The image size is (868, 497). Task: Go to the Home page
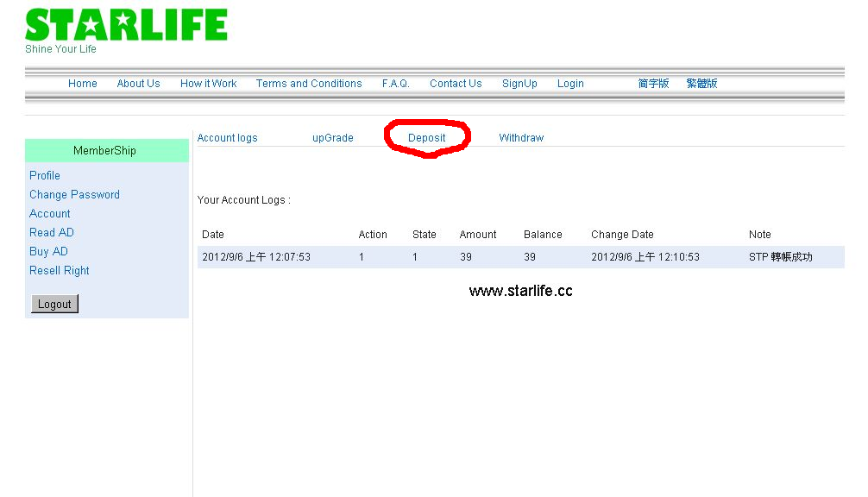click(x=83, y=84)
